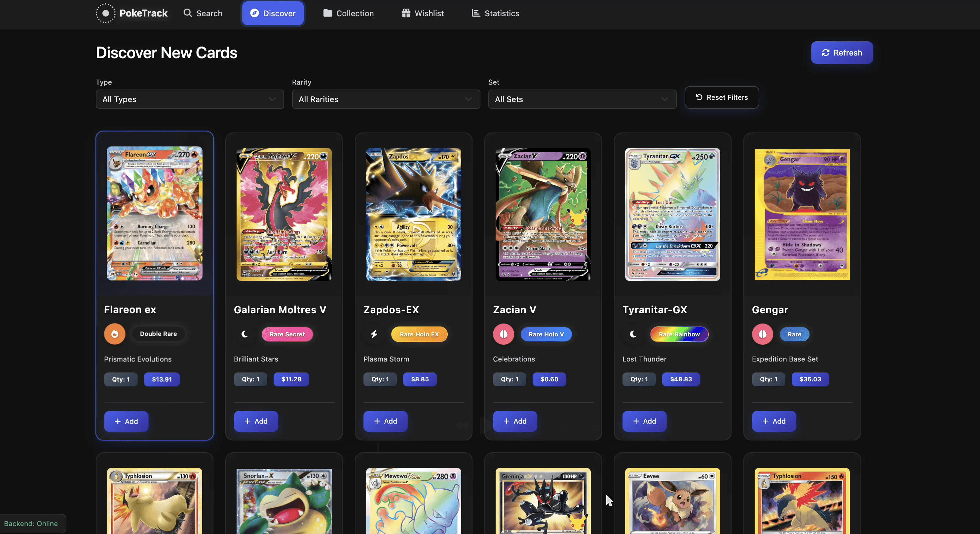Screen dimensions: 980x534
Task: Switch to the Discover tab
Action: (x=273, y=13)
